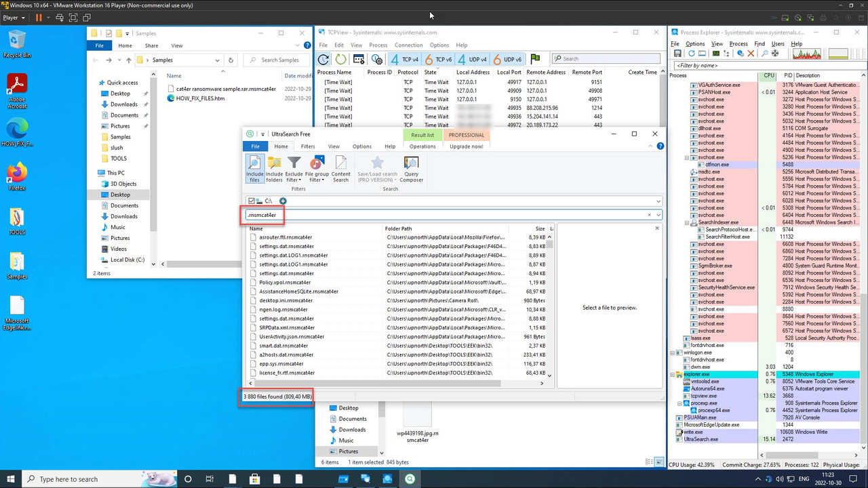
Task: Click Process Explorer find handle magnifier icon
Action: [x=766, y=54]
